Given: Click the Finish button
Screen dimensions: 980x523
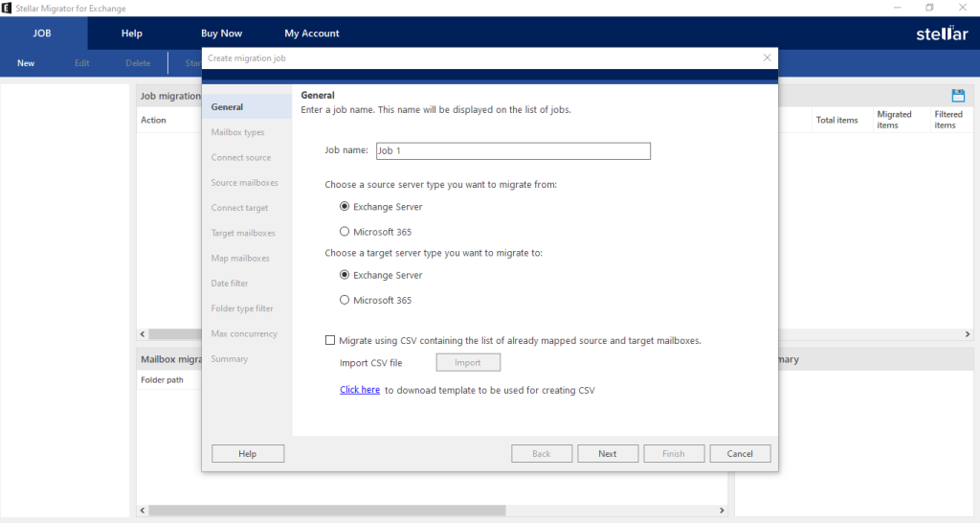Looking at the screenshot, I should point(674,454).
